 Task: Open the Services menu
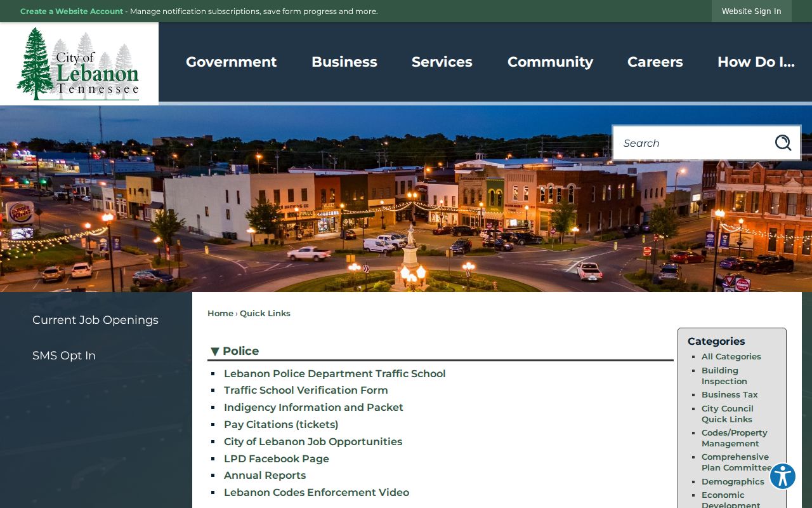pyautogui.click(x=442, y=62)
